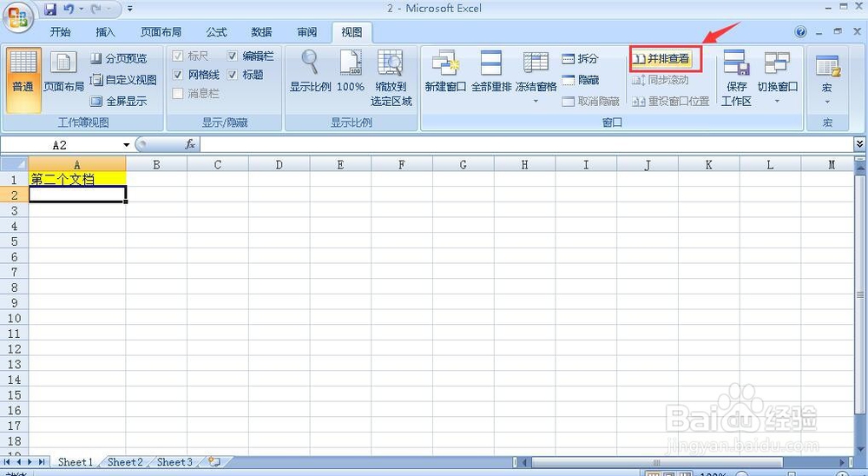
Task: Go to last sheet navigation arrow
Action: 42,461
